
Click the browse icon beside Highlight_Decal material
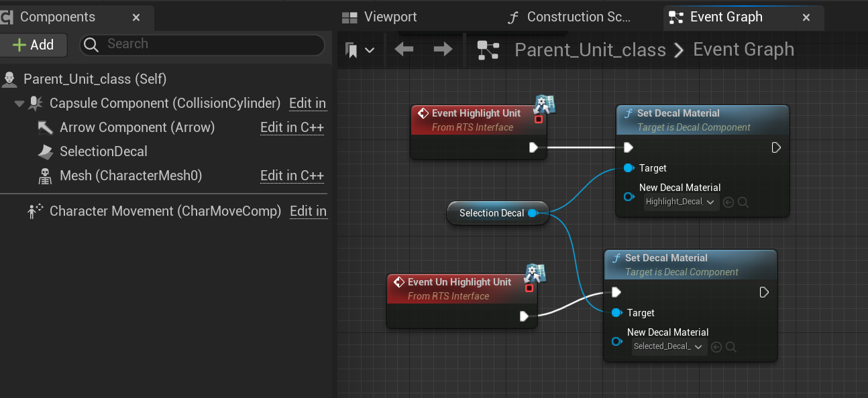tap(743, 202)
